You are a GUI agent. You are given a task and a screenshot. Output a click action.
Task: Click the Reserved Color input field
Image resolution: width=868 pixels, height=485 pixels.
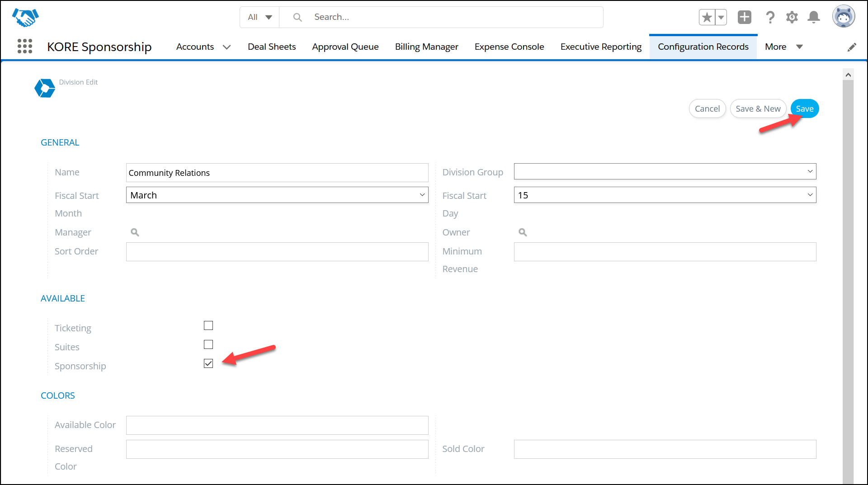(x=277, y=449)
